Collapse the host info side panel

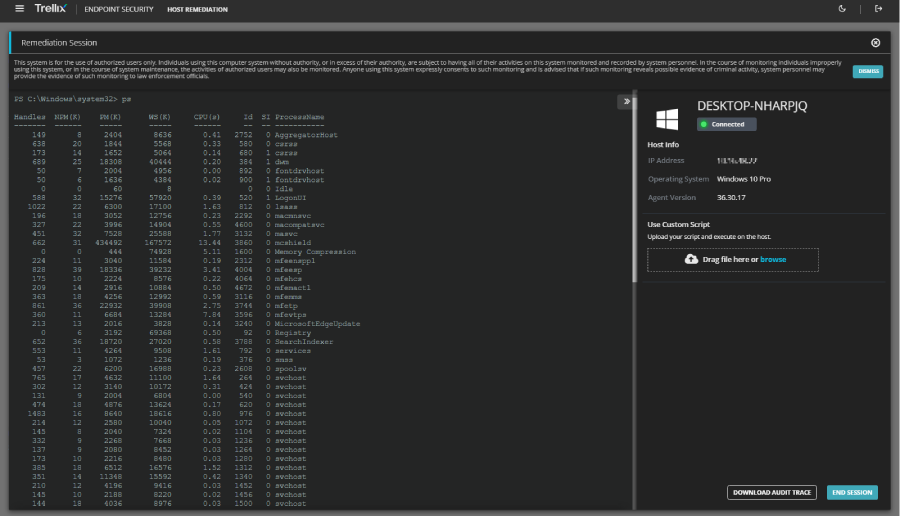626,102
